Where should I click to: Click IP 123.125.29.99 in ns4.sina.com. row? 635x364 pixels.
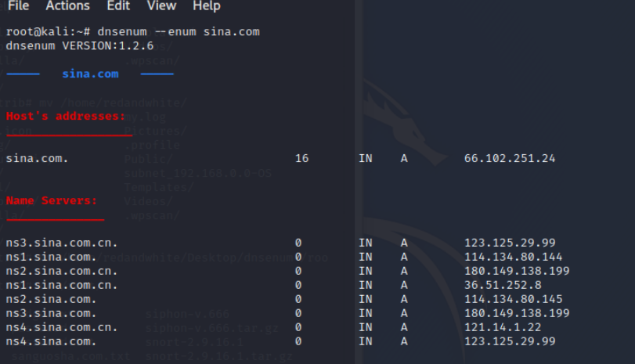point(510,341)
